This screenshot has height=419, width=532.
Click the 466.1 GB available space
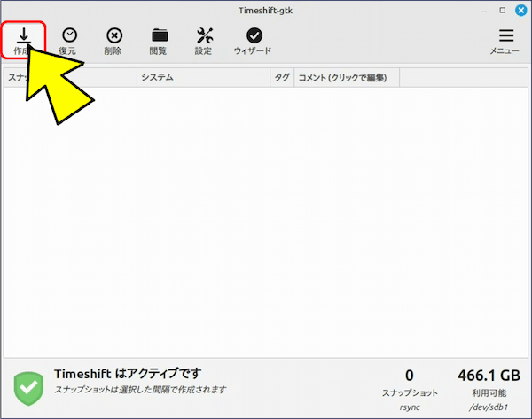pos(489,375)
